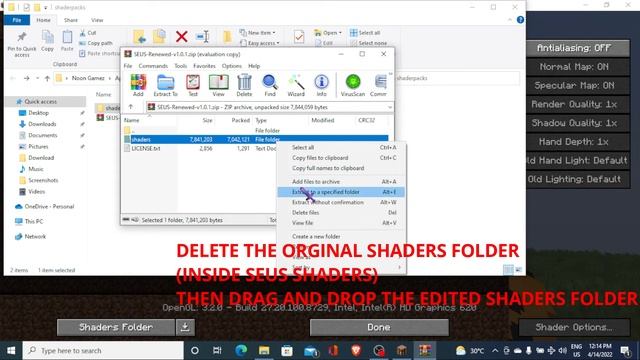The width and height of the screenshot is (640, 360).
Task: Click the WinRAR Find icon
Action: pyautogui.click(x=270, y=85)
